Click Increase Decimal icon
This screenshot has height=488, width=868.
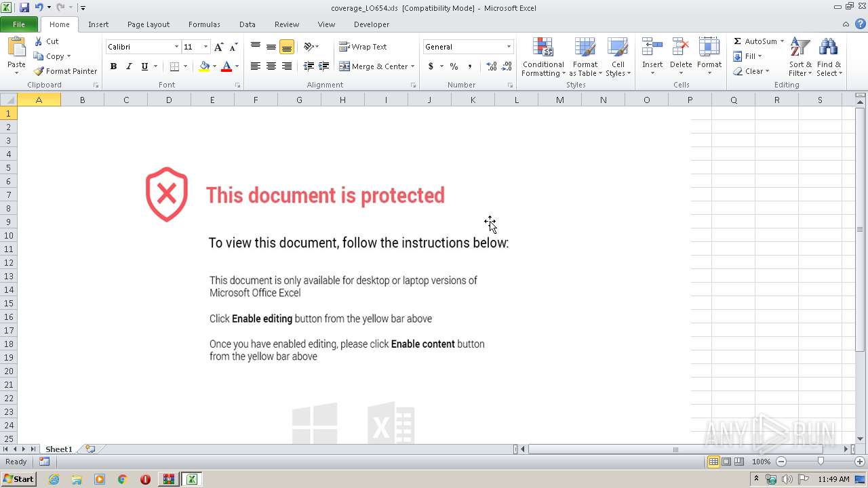[492, 66]
